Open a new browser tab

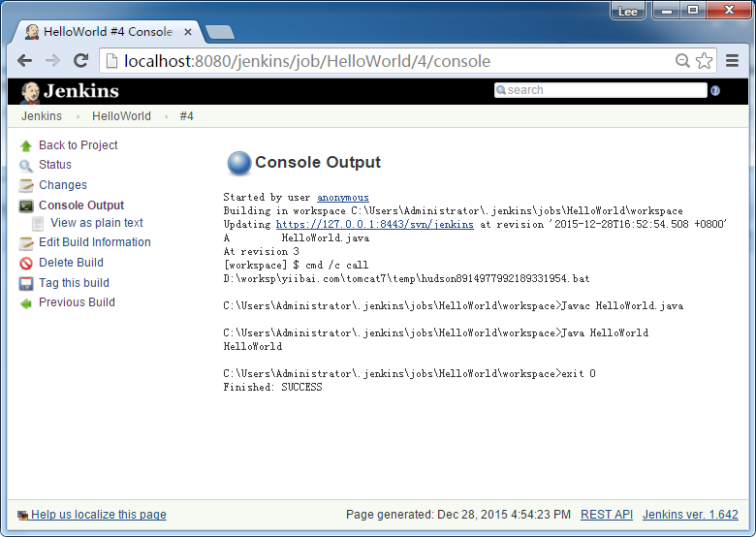click(220, 32)
